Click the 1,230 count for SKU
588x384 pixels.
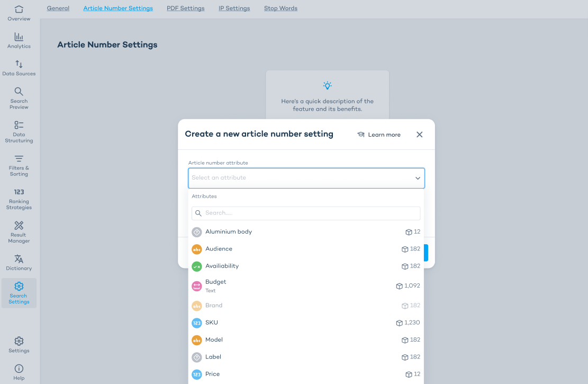click(412, 323)
